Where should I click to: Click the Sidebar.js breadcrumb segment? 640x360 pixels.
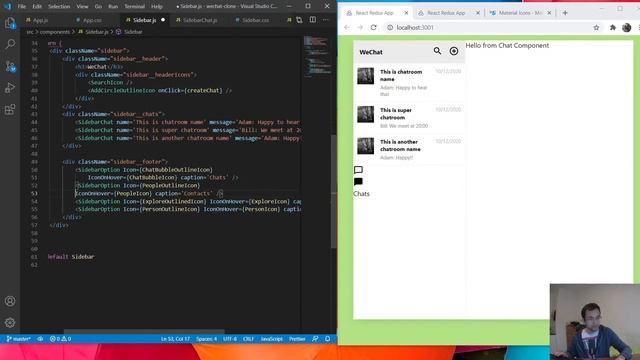tap(97, 32)
